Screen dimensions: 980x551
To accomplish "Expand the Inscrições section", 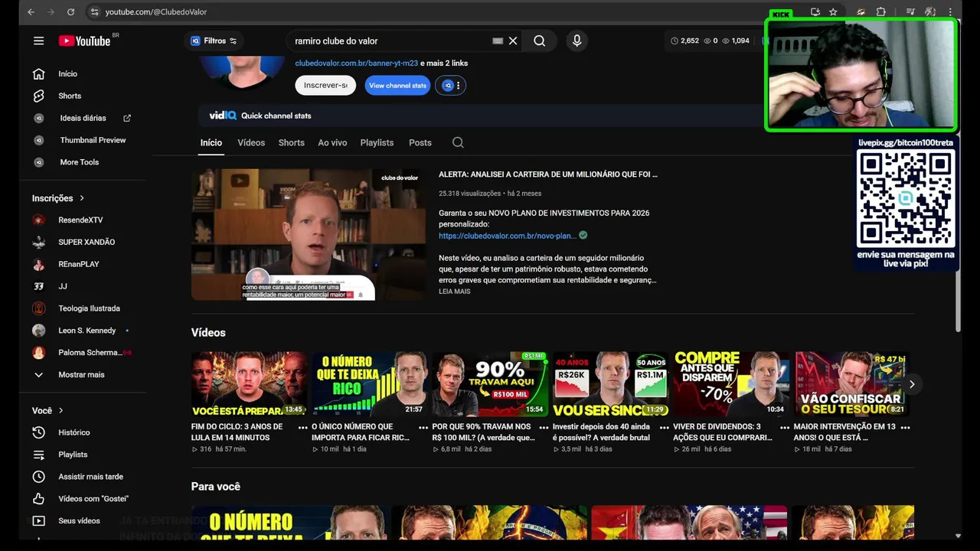I will point(58,198).
